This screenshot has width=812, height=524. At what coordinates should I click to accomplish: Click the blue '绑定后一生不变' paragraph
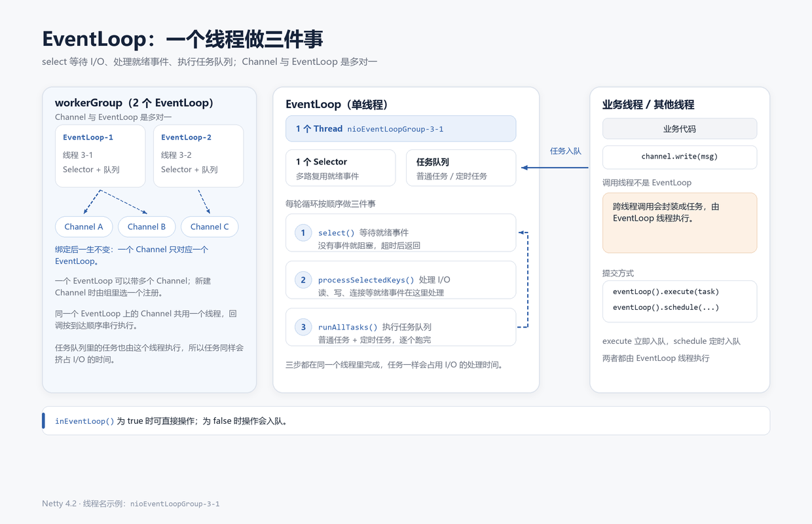[132, 255]
